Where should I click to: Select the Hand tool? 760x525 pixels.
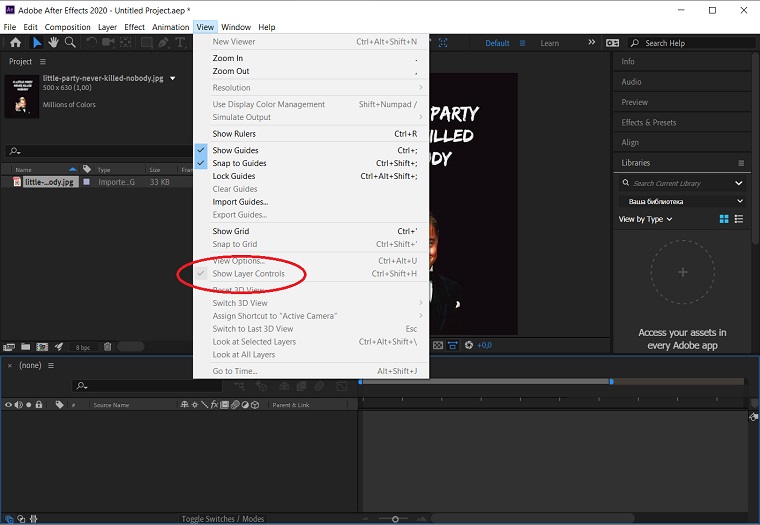pyautogui.click(x=53, y=43)
